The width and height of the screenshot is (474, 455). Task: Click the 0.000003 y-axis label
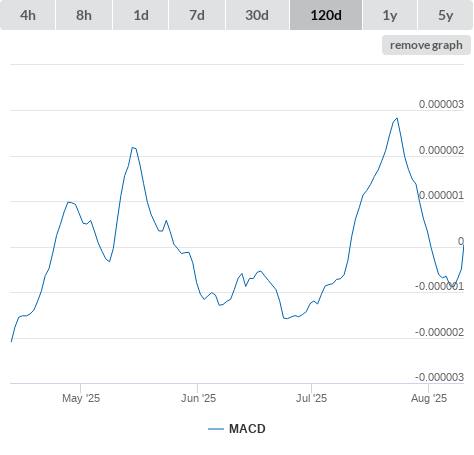coord(441,104)
